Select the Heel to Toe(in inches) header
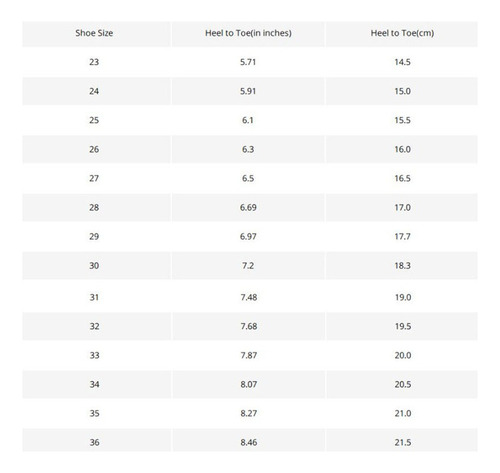The width and height of the screenshot is (500, 473). tap(248, 33)
